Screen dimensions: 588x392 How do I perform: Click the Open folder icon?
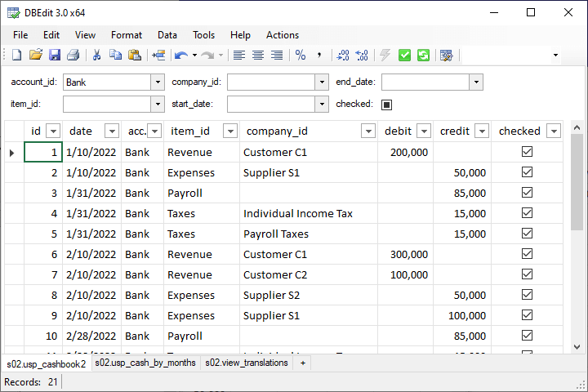coord(35,56)
